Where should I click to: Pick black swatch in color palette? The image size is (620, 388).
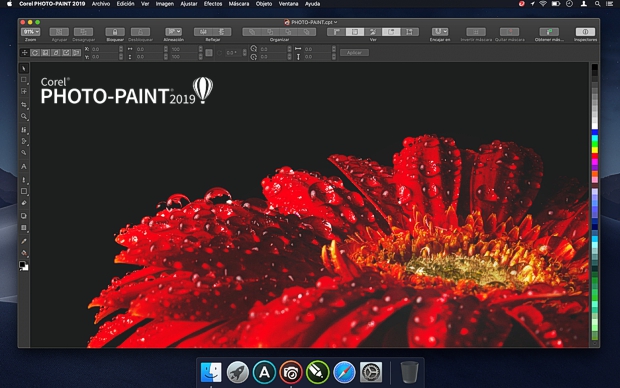(594, 68)
